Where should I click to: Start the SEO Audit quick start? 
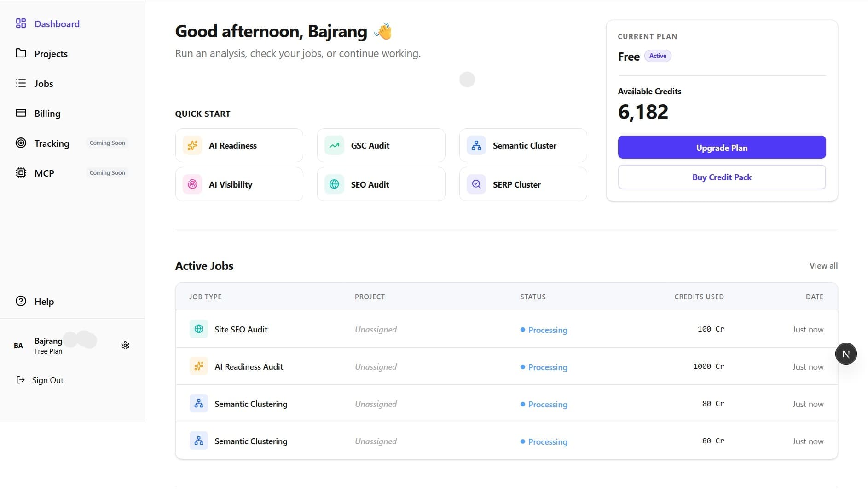(x=381, y=184)
